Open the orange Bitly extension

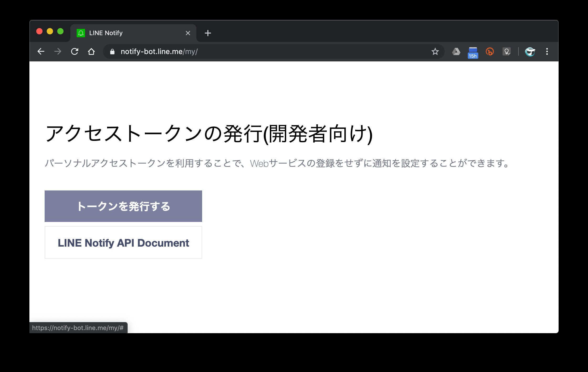coord(490,51)
